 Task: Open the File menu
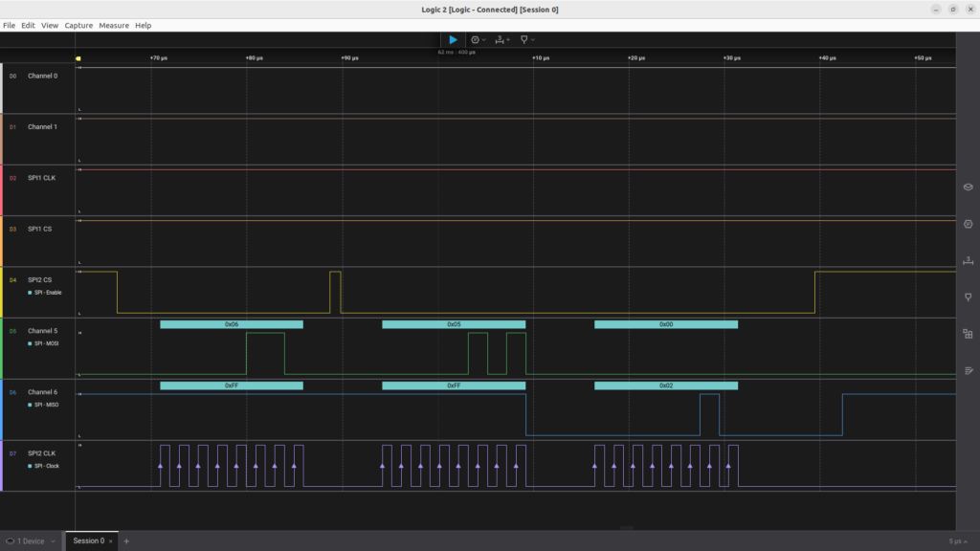9,26
